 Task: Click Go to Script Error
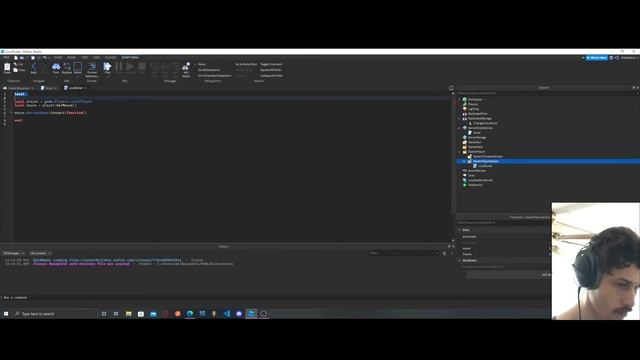(246, 64)
